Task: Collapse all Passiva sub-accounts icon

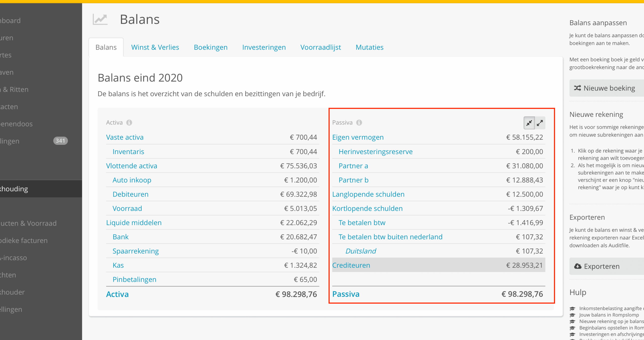Action: [529, 123]
